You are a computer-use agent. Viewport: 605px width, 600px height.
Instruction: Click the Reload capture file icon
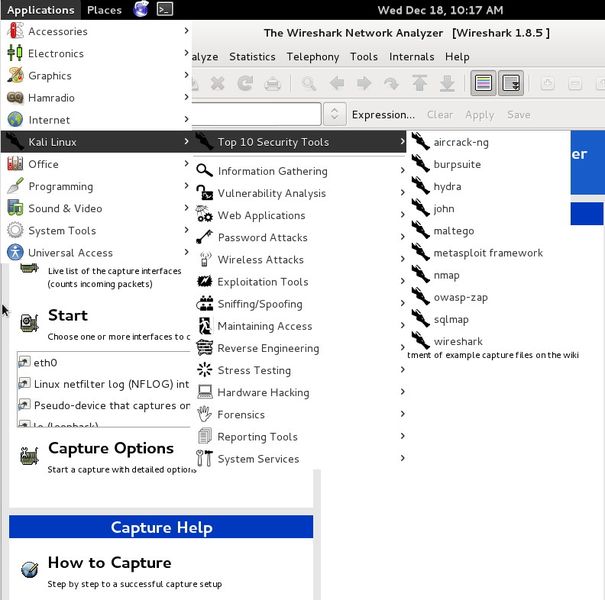pos(245,83)
